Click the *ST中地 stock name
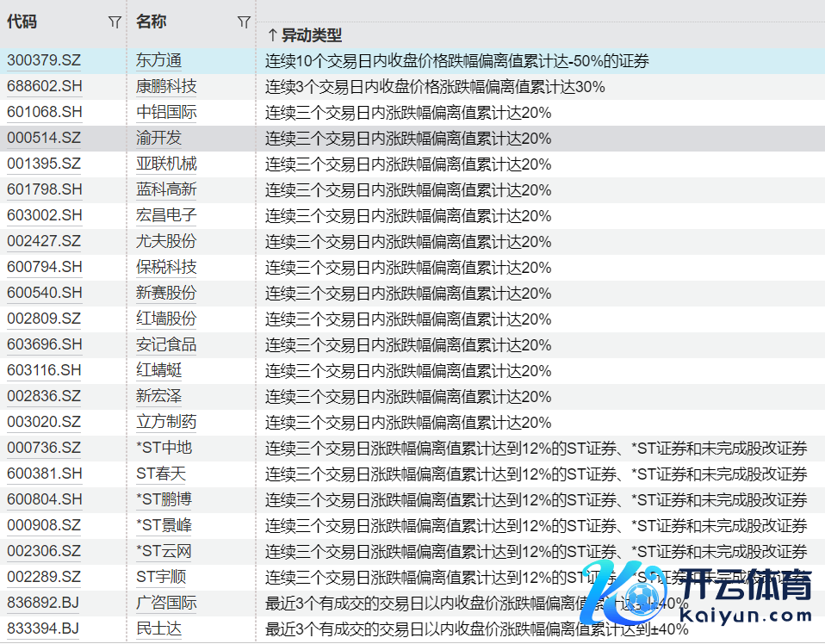 (164, 449)
